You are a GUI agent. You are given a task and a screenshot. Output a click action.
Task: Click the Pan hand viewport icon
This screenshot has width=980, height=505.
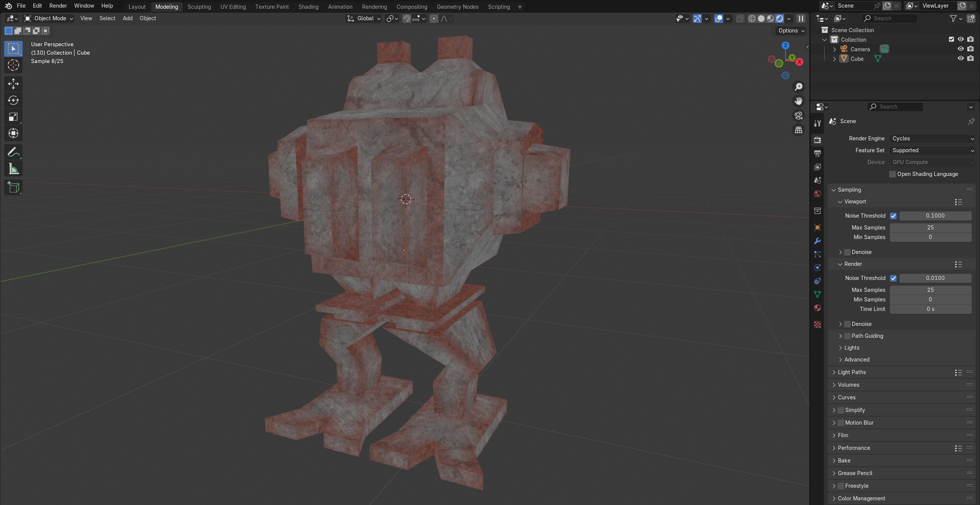[799, 101]
